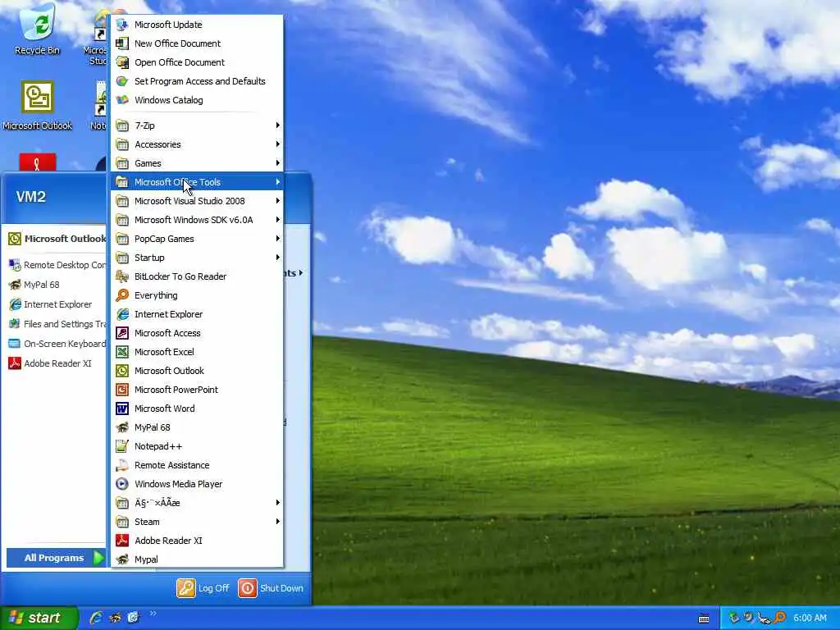Open pinned Microsoft Outlook in start menu

[57, 239]
